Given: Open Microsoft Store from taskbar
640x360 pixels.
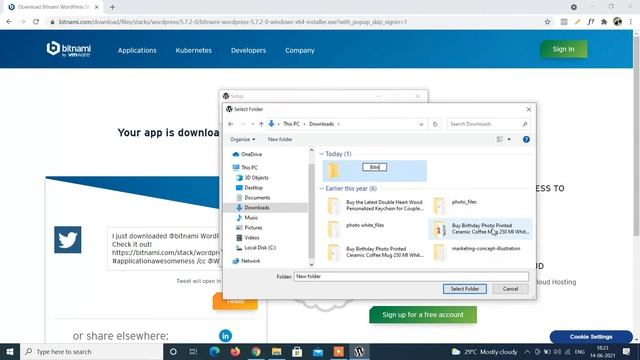Looking at the screenshot, I should (297, 352).
